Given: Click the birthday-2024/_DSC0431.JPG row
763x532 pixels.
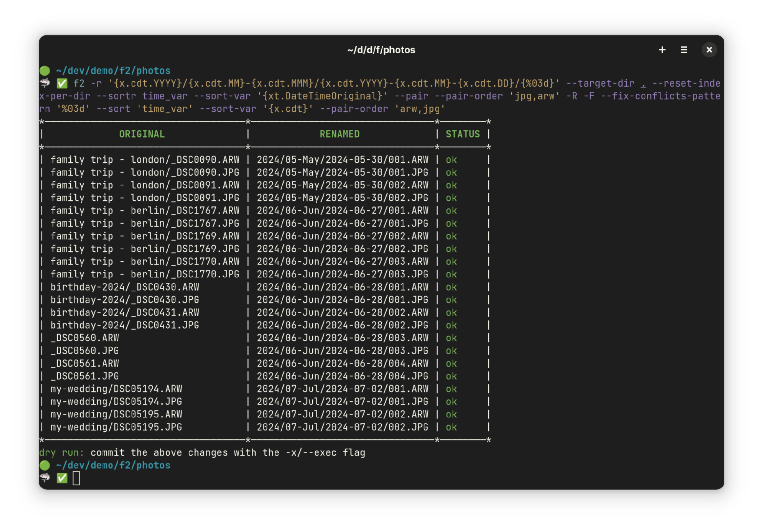Looking at the screenshot, I should click(125, 325).
